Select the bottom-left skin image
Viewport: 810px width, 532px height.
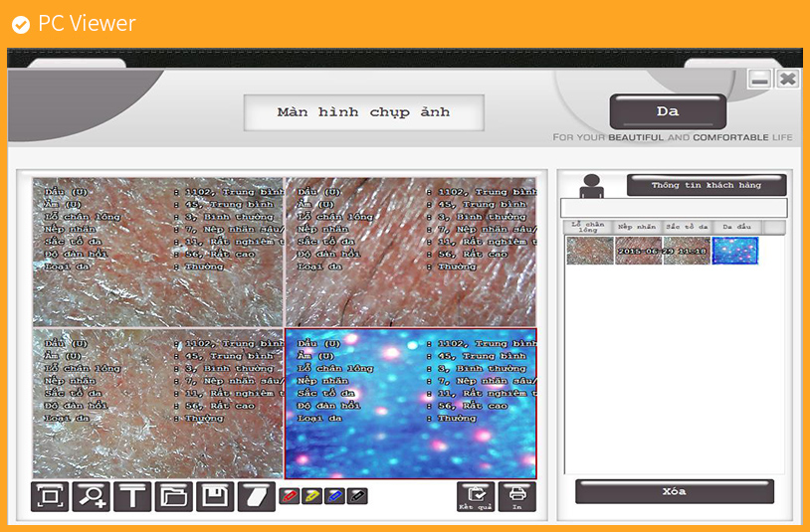(x=158, y=404)
